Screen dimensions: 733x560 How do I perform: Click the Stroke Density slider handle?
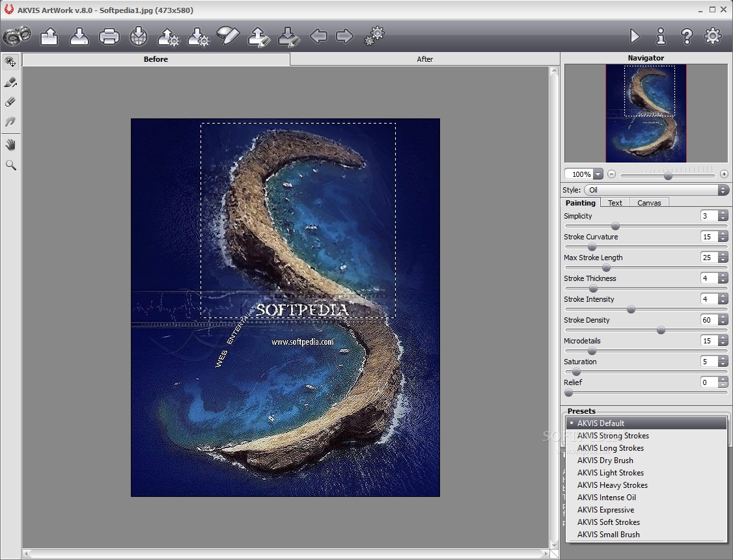661,330
